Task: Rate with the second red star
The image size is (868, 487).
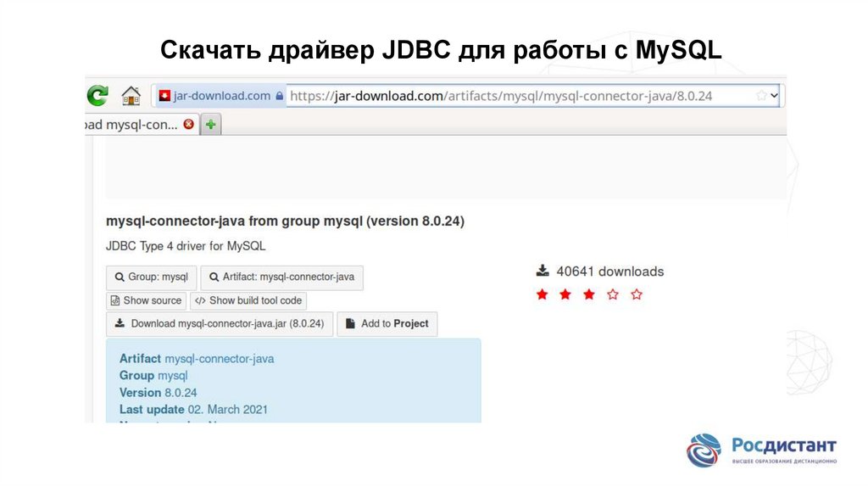Action: click(565, 294)
